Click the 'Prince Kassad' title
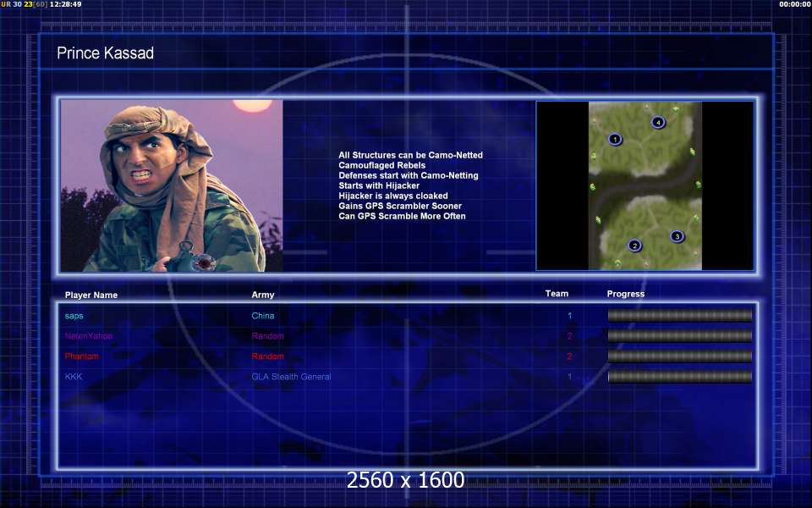Viewport: 812px width, 508px height. click(x=105, y=52)
